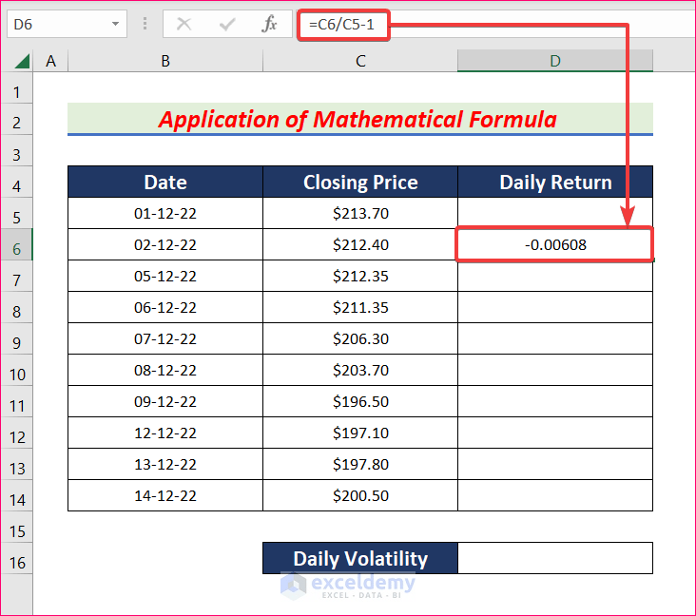This screenshot has height=616, width=696.
Task: Select the date cell 08-12-22
Action: click(x=165, y=370)
